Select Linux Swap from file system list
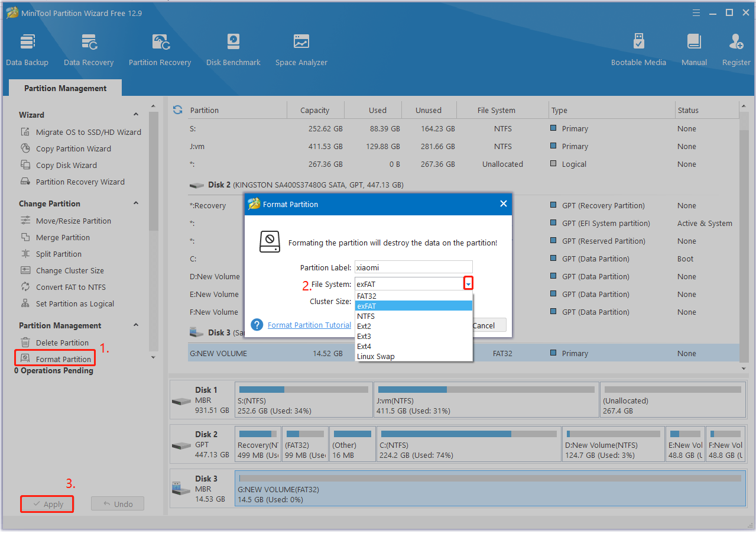Screen dimensions: 756x533 pyautogui.click(x=414, y=356)
